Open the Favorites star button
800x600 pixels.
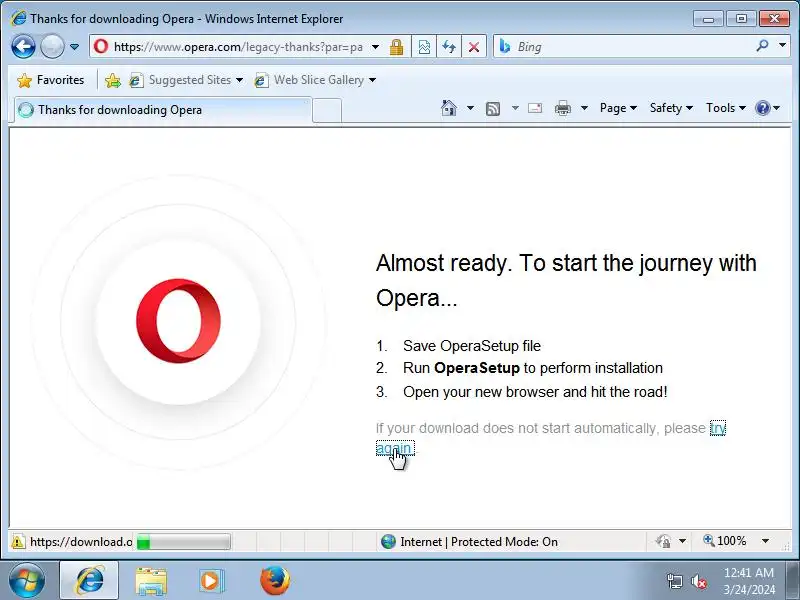pyautogui.click(x=51, y=80)
